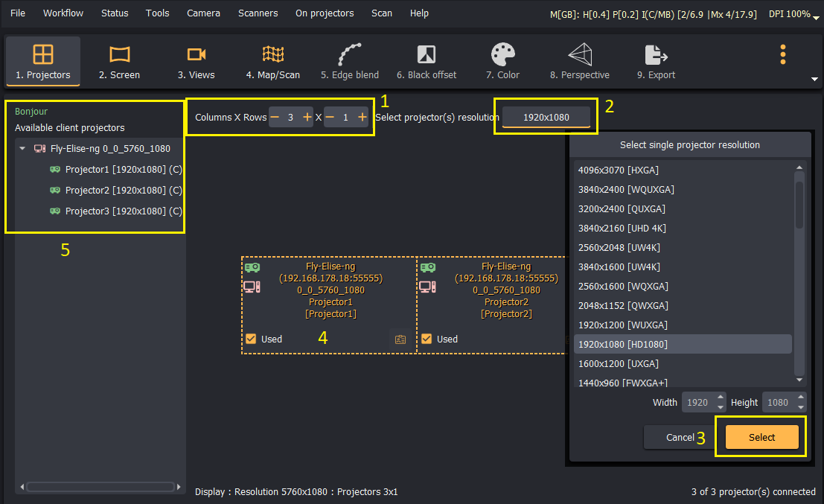Click the computer icon on Projector2 tile
This screenshot has width=824, height=504.
(x=427, y=287)
